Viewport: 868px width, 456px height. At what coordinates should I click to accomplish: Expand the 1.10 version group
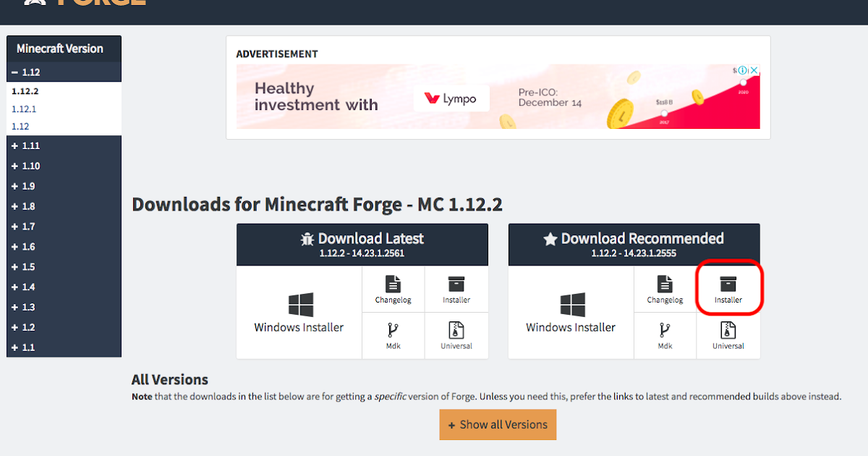pos(64,166)
